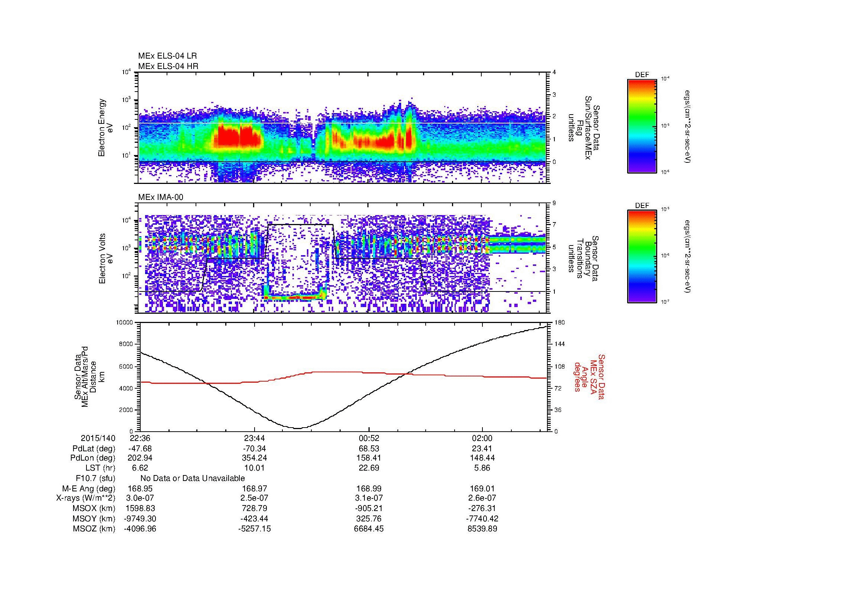Click the X-rays value 2.6e-07

(x=482, y=498)
